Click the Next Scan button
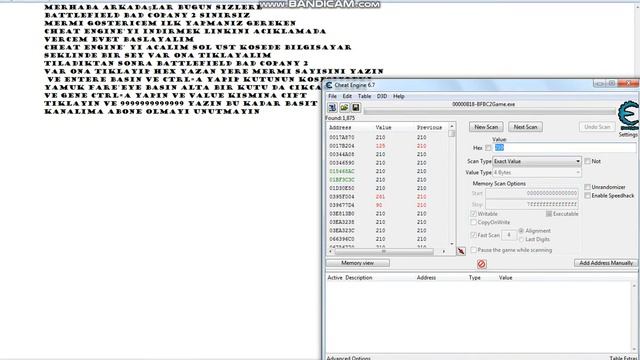Viewport: 640px width, 360px height. 525,127
